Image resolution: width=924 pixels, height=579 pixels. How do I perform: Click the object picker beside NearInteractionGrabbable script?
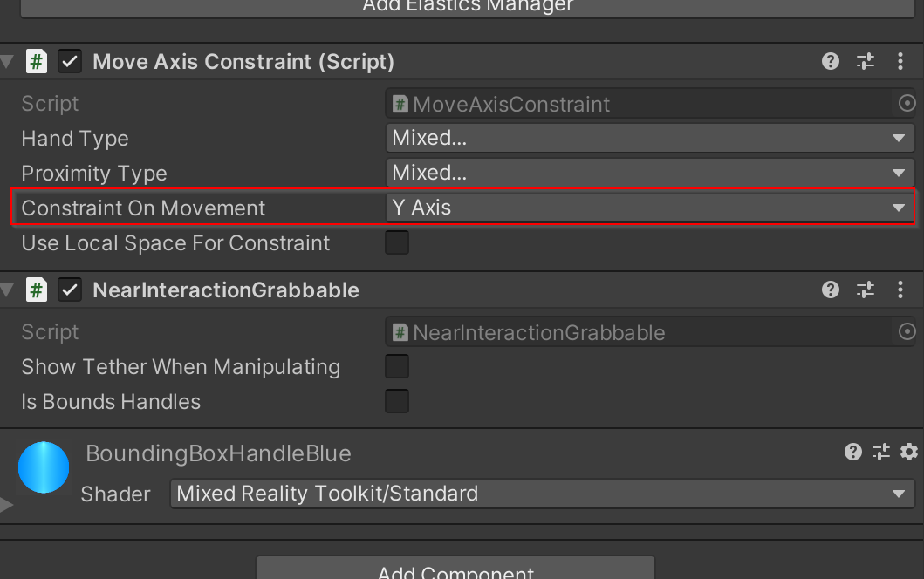click(907, 331)
